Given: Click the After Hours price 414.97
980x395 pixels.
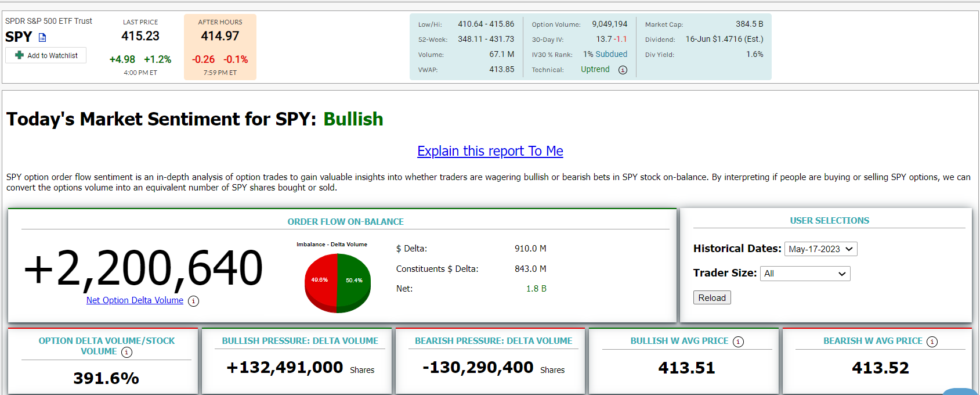Looking at the screenshot, I should (220, 36).
